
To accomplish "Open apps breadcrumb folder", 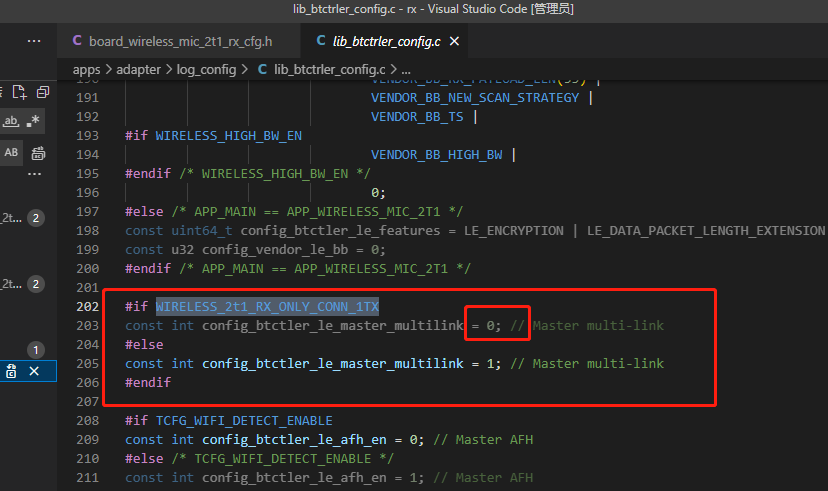I will (87, 70).
